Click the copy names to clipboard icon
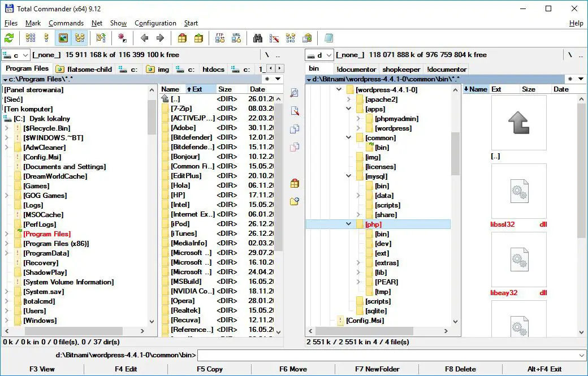 click(x=307, y=38)
